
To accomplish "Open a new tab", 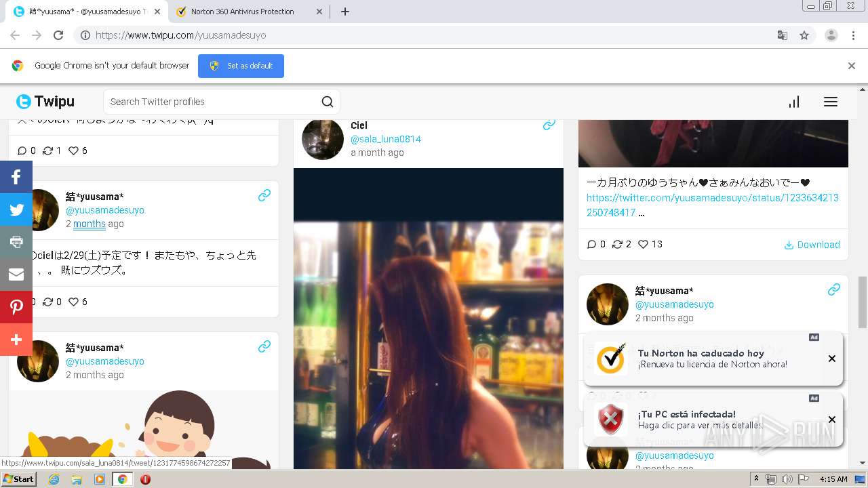I will click(344, 12).
